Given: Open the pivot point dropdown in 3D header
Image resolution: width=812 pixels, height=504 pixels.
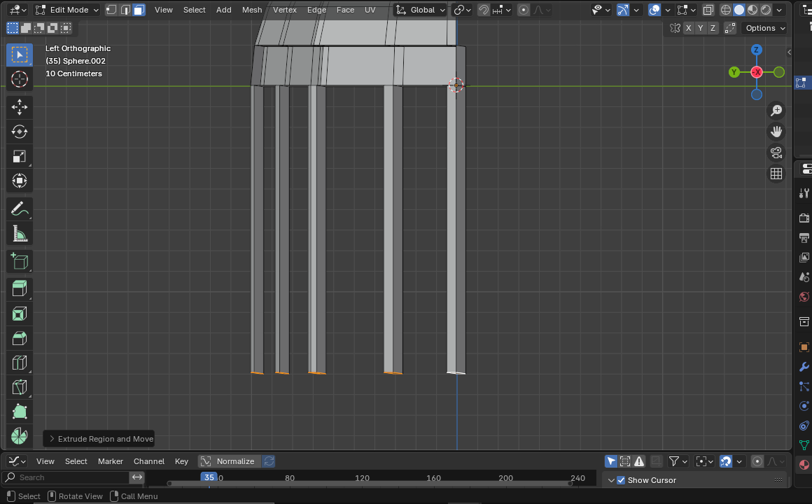Looking at the screenshot, I should [x=461, y=10].
